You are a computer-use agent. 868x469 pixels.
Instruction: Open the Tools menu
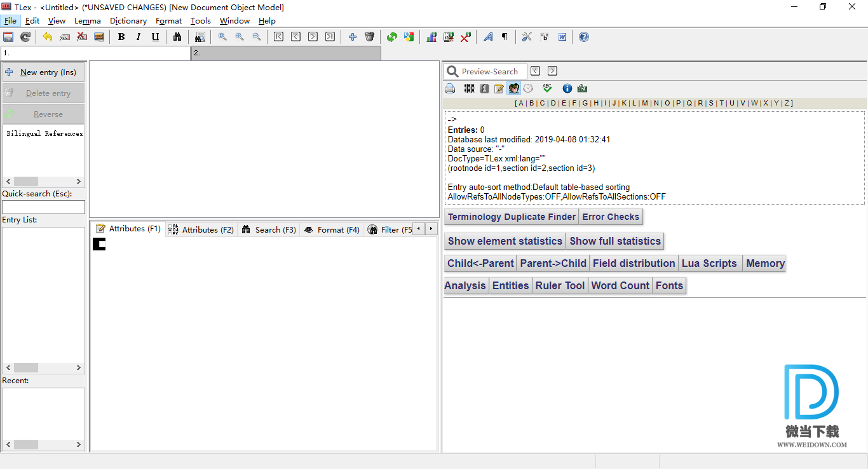pos(200,20)
